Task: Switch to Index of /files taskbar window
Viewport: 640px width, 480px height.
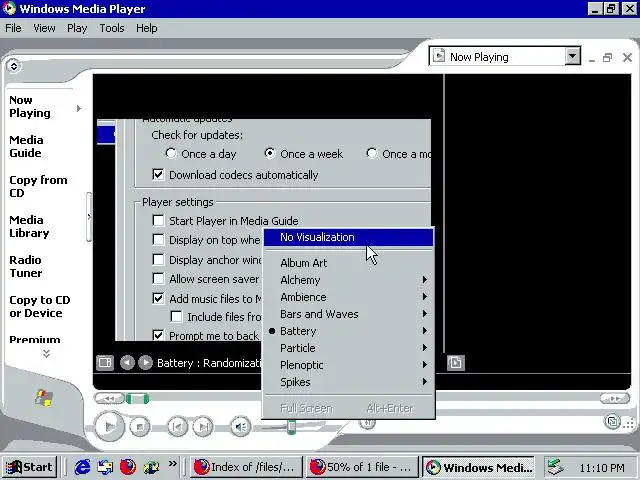Action: click(246, 467)
